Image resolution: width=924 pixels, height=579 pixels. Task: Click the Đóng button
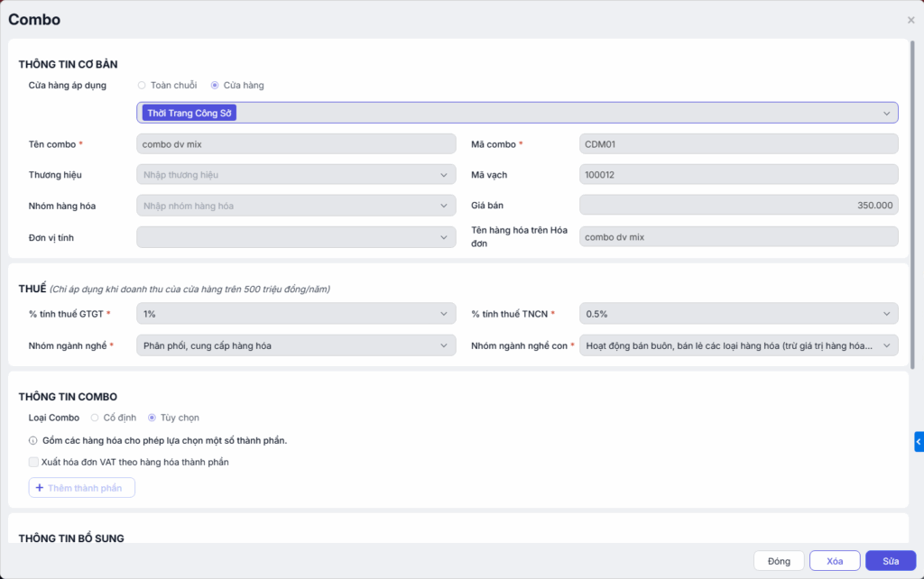coord(779,561)
